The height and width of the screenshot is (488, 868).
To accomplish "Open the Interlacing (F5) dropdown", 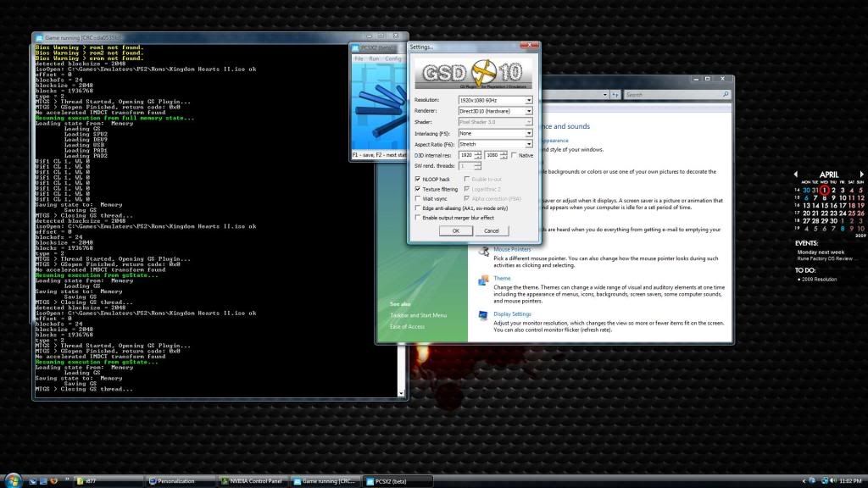I will (529, 133).
